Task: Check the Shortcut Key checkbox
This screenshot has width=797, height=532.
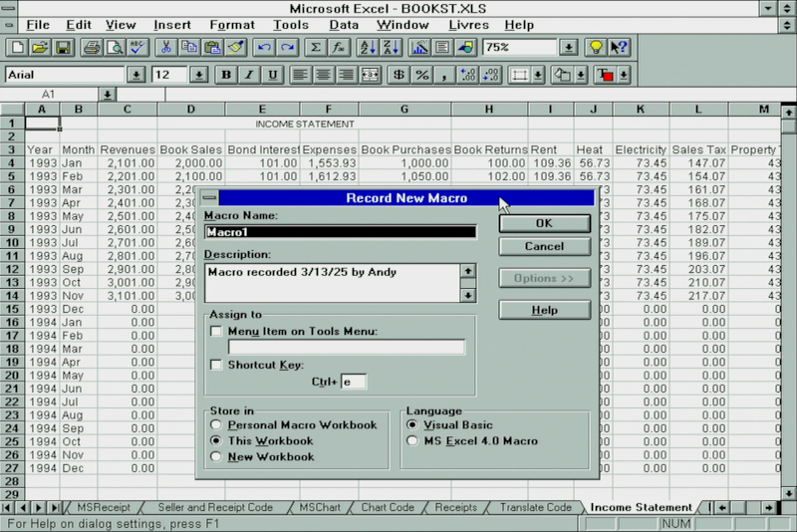Action: pyautogui.click(x=216, y=365)
